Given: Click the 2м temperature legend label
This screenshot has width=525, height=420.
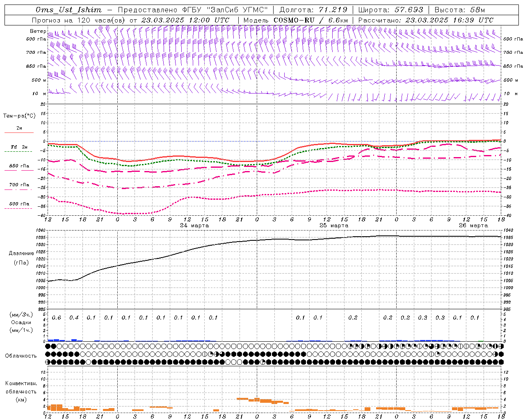Looking at the screenshot, I should 19,128.
